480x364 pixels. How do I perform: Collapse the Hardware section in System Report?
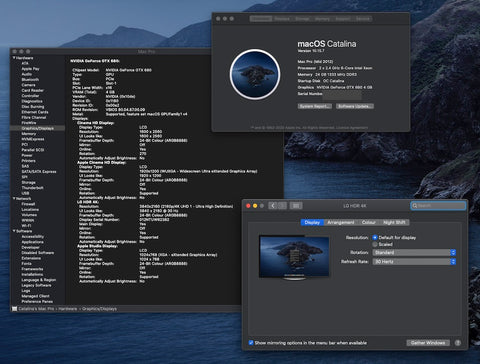coord(14,58)
